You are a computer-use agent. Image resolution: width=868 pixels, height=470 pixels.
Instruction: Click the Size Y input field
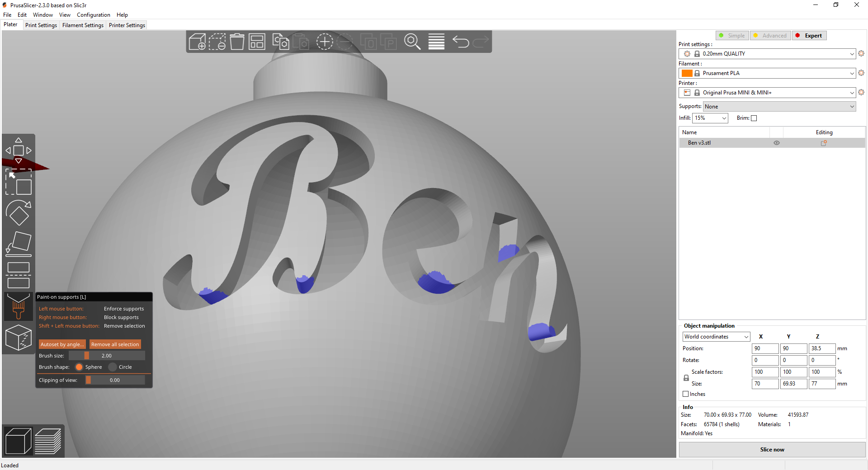(x=793, y=384)
